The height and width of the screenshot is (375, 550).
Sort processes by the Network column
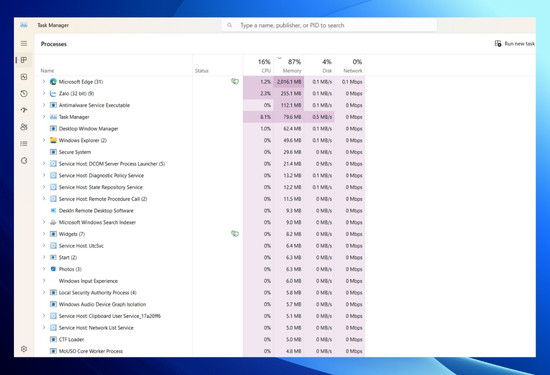[x=350, y=65]
